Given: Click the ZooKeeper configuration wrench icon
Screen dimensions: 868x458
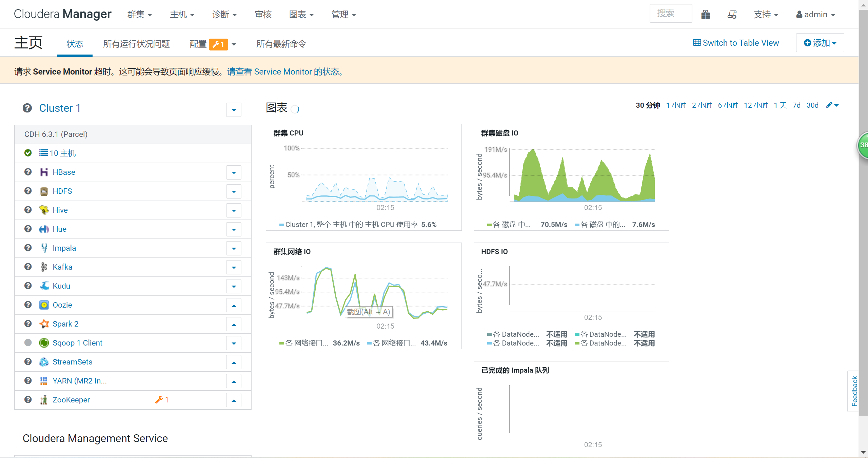Looking at the screenshot, I should point(159,400).
